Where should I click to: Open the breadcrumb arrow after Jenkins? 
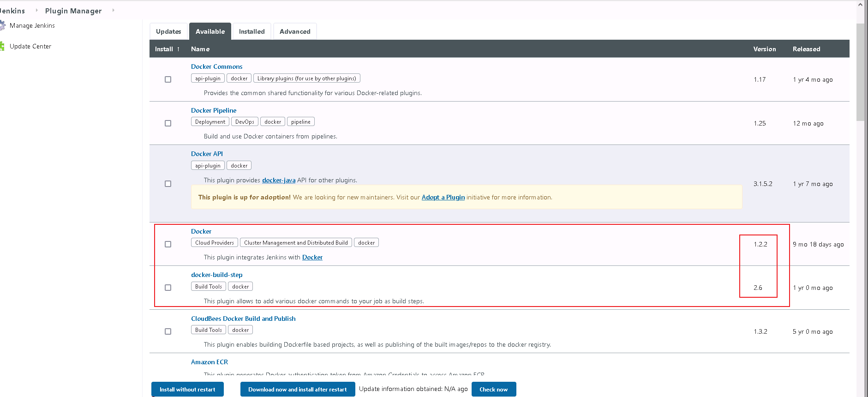tap(36, 10)
